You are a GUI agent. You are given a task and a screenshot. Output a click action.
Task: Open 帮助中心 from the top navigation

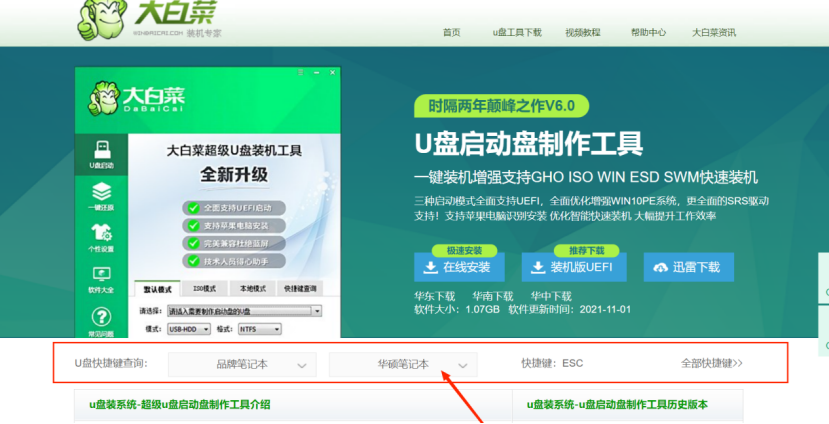[648, 32]
